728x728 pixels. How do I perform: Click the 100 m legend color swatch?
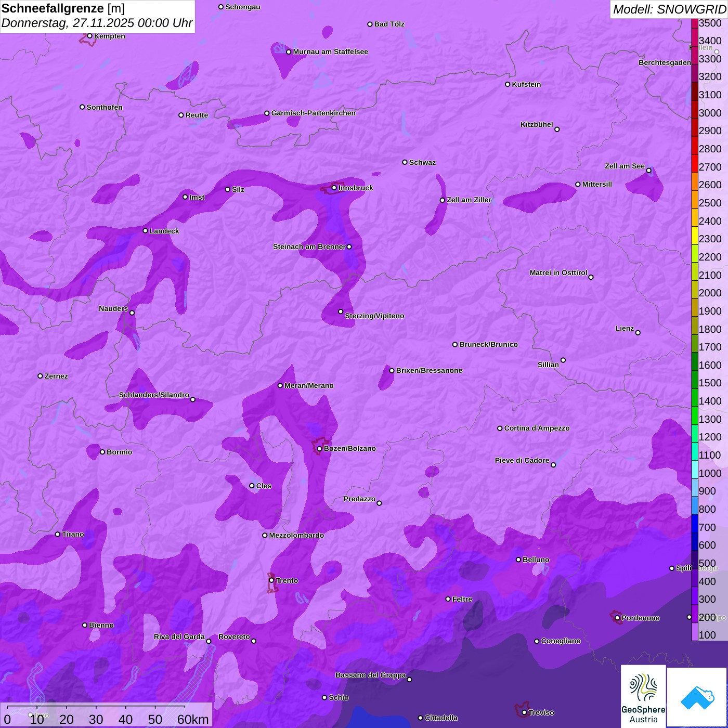click(x=694, y=632)
